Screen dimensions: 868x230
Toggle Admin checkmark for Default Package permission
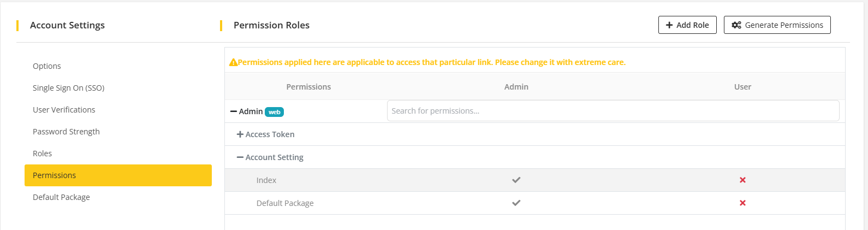516,203
